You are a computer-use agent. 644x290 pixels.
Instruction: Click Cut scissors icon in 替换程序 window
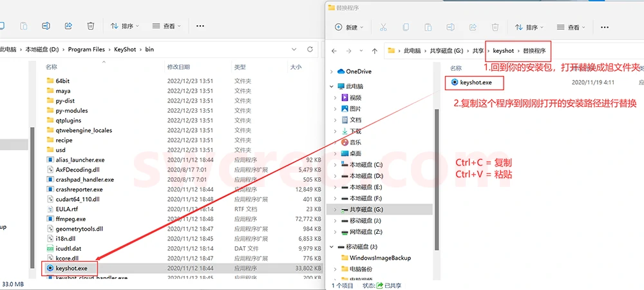pos(383,27)
